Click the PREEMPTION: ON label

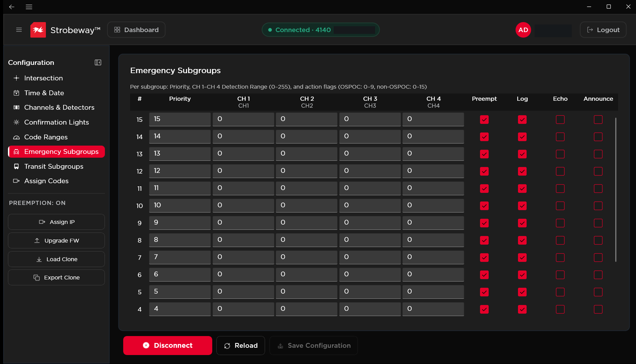click(x=37, y=203)
